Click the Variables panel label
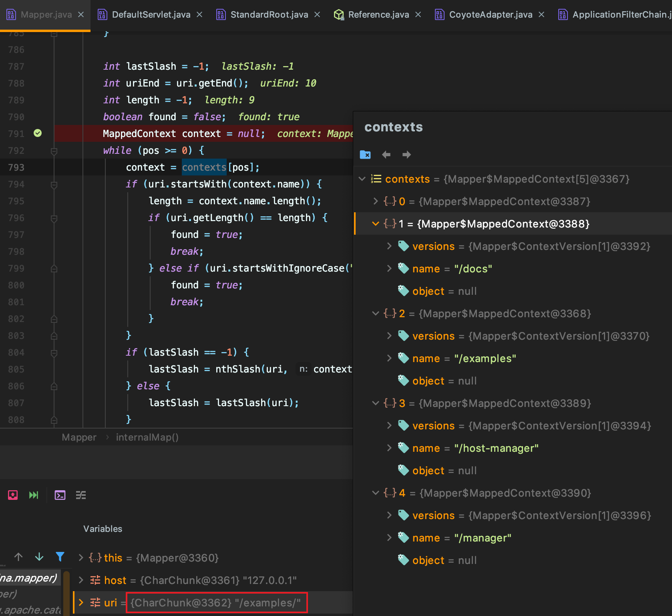The height and width of the screenshot is (616, 672). (x=103, y=529)
